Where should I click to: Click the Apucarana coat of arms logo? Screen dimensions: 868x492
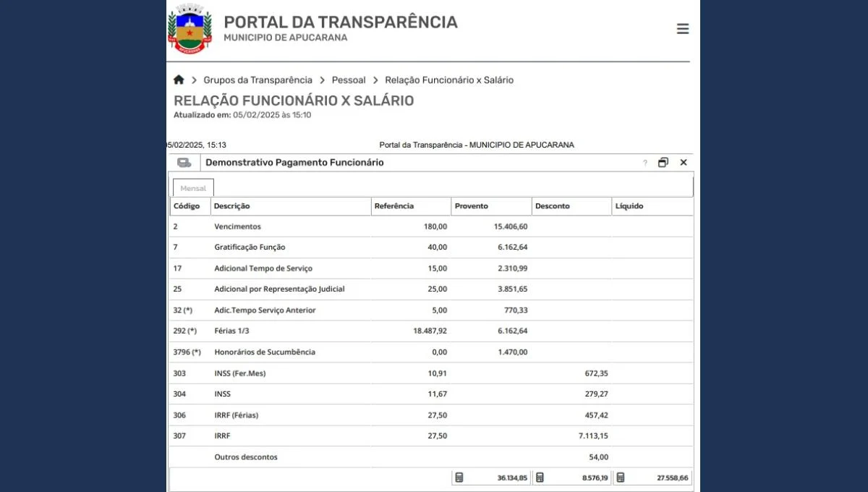point(190,29)
